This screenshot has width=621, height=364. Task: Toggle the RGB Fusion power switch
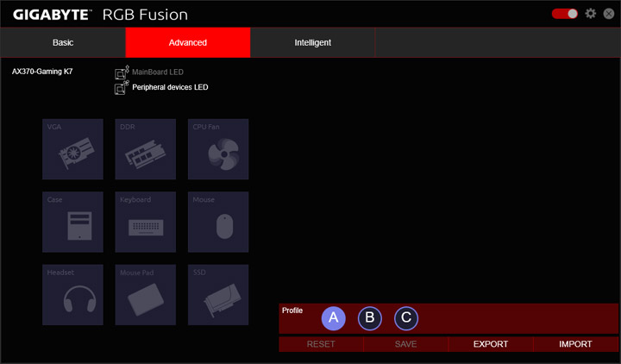(x=565, y=14)
